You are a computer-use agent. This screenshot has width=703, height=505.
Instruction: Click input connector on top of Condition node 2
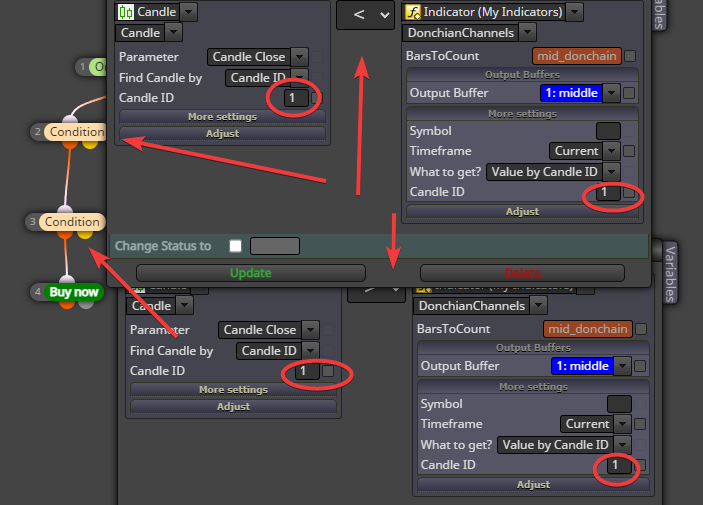point(70,119)
